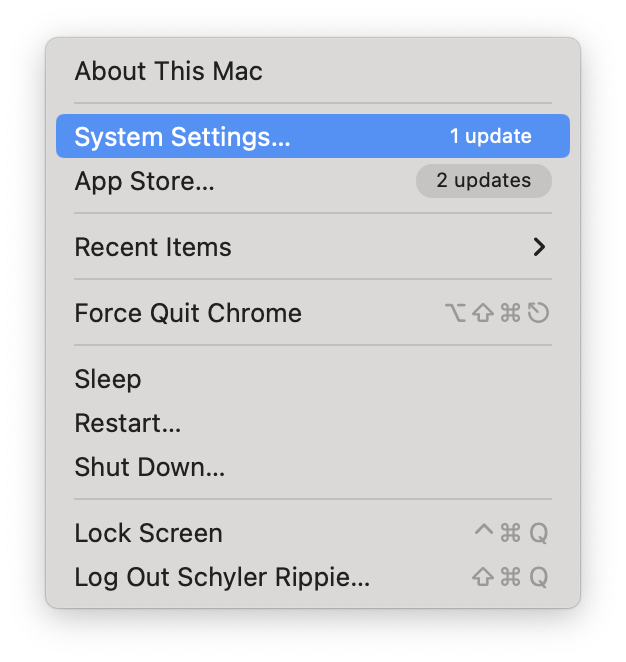Open System Settings from the menu

tap(182, 137)
